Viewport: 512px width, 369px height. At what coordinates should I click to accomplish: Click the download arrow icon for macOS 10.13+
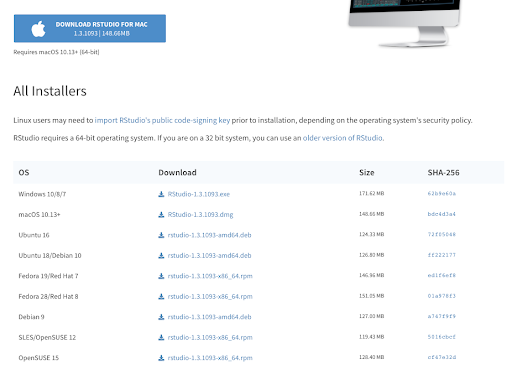tap(161, 215)
